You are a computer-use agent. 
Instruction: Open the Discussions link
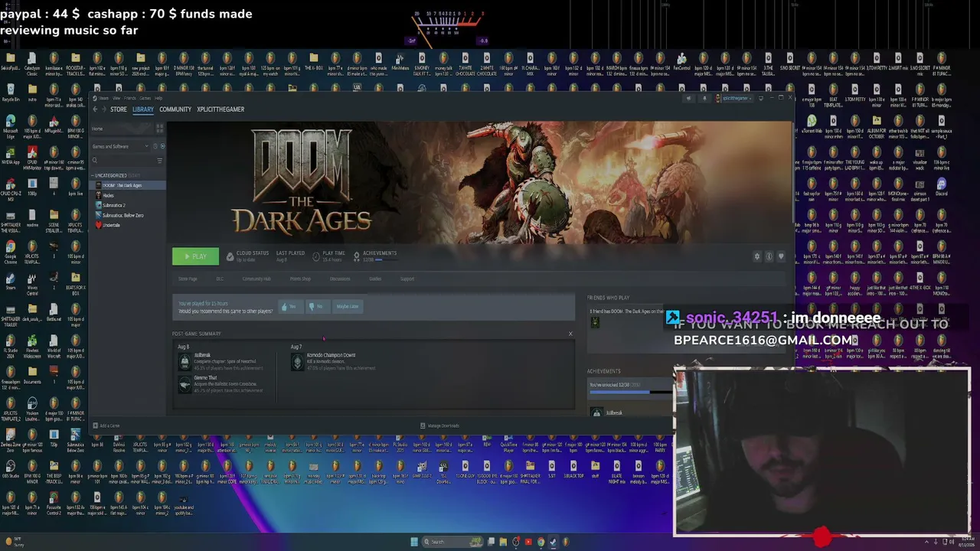click(340, 279)
